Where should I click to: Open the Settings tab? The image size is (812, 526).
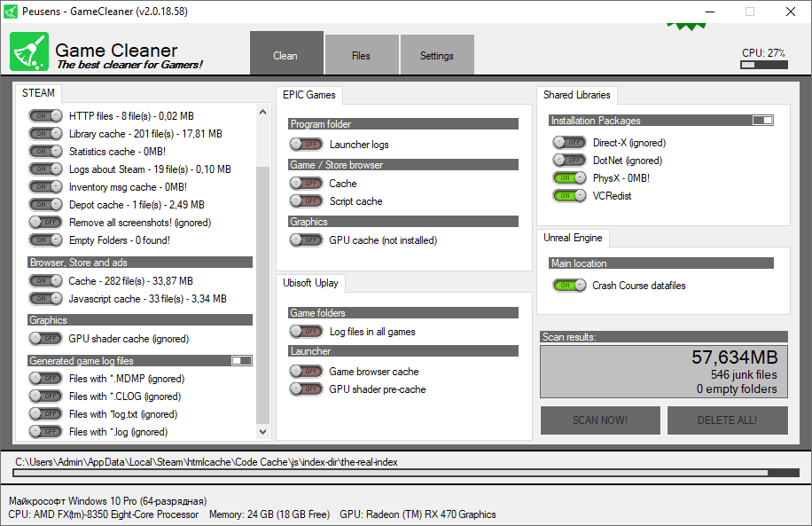pyautogui.click(x=436, y=56)
